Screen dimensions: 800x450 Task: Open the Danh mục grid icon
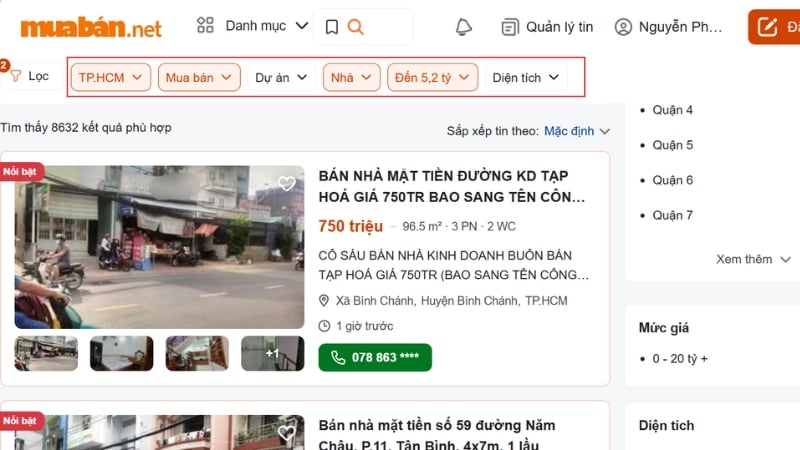coord(205,25)
